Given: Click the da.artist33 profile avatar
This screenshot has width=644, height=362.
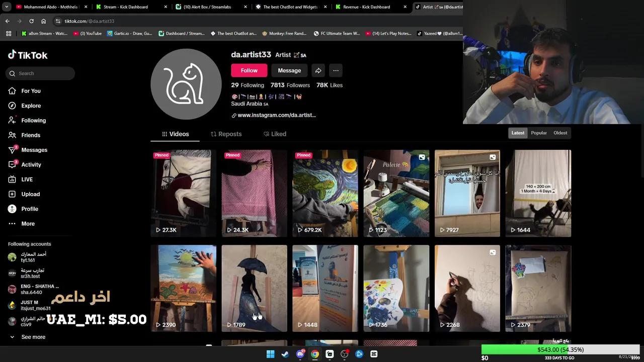Looking at the screenshot, I should (186, 84).
